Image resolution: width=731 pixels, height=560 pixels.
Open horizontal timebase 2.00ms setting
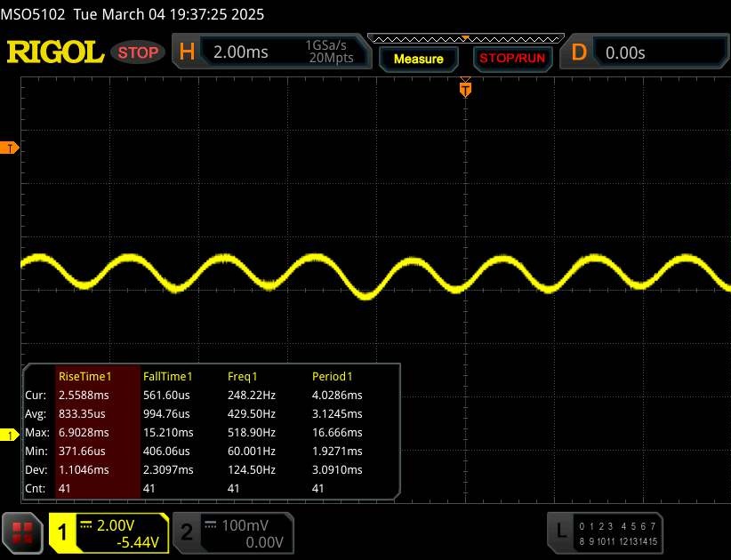pyautogui.click(x=241, y=52)
